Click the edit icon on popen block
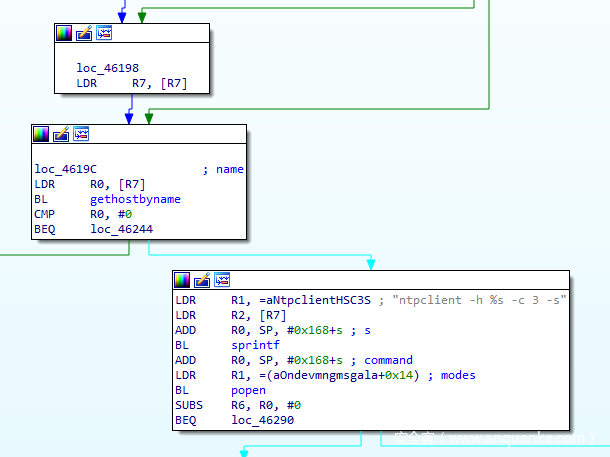The width and height of the screenshot is (610, 457). (202, 279)
